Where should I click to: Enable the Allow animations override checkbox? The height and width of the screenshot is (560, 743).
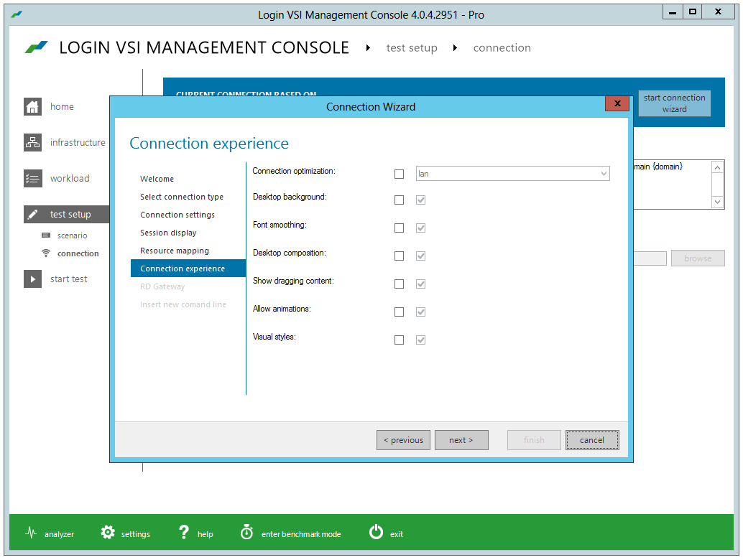[x=400, y=312]
